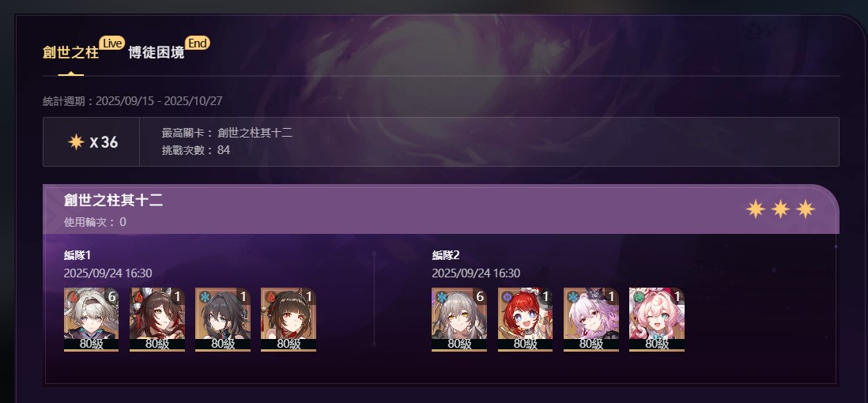Viewport: 868px width, 403px height.
Task: Click the 編隊1 label
Action: pyautogui.click(x=77, y=255)
